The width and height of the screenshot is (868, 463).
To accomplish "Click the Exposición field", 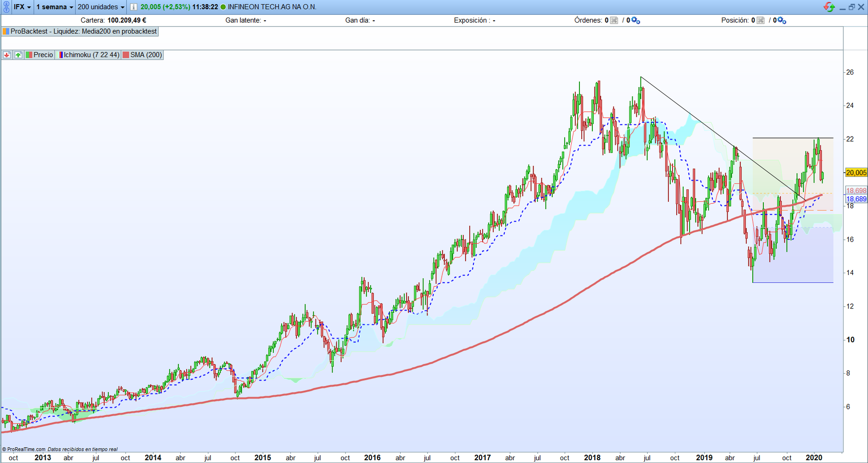I will [x=474, y=20].
